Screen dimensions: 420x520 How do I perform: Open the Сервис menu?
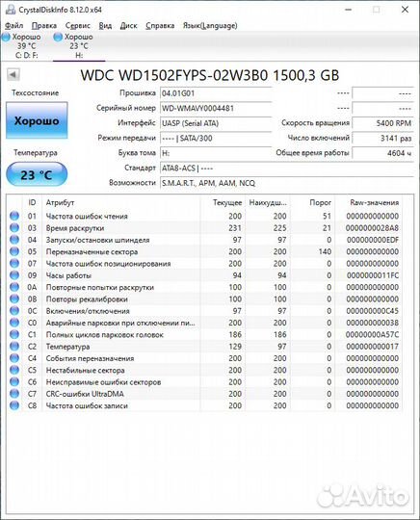[x=78, y=26]
